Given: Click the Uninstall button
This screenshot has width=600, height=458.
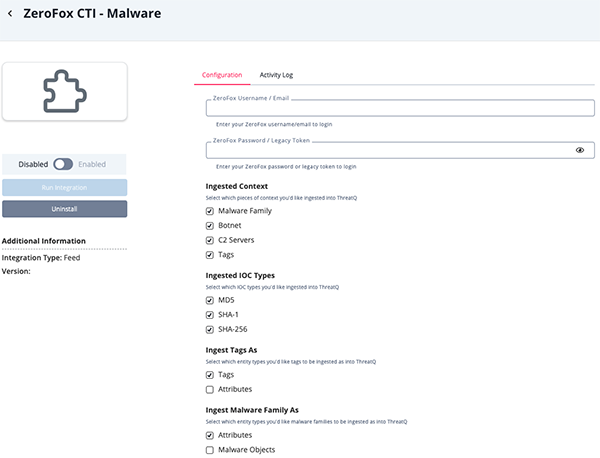Looking at the screenshot, I should tap(65, 209).
